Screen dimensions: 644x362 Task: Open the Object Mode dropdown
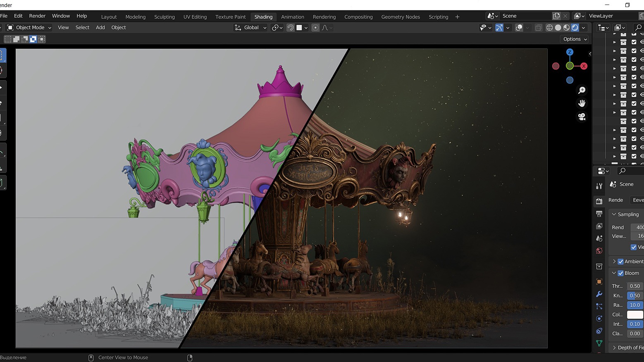pos(29,28)
